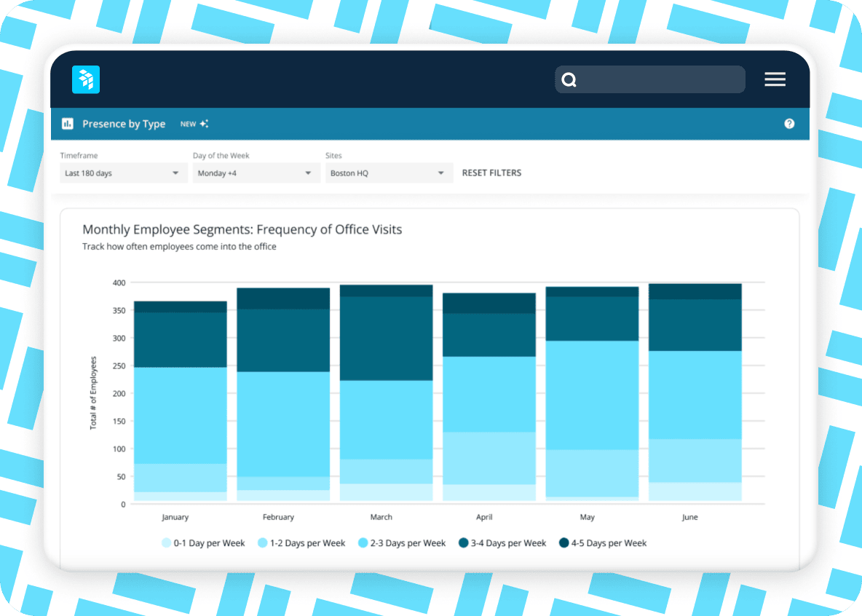Select the Presence by Type header title
This screenshot has width=862, height=616.
[124, 123]
